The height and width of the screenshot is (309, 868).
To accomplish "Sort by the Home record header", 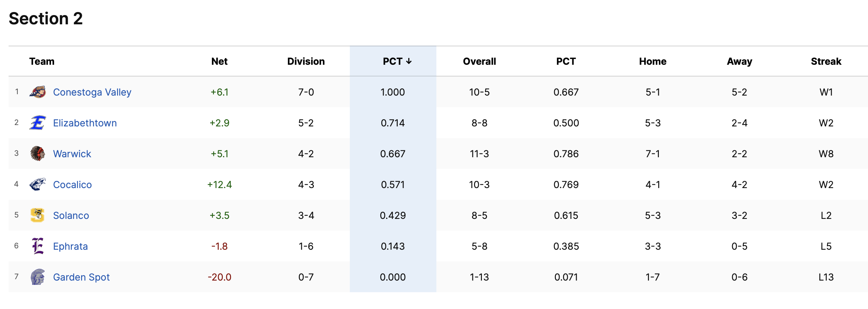I will pyautogui.click(x=653, y=61).
